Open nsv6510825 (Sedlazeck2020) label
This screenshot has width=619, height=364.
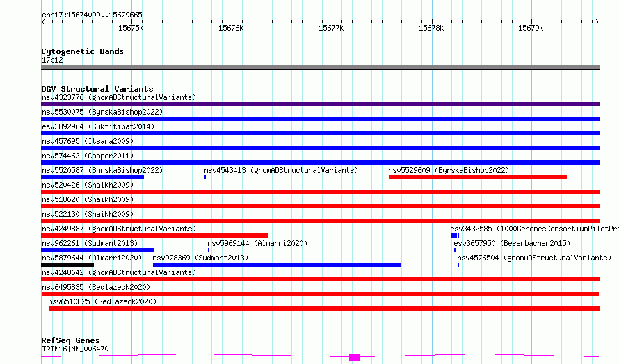(x=102, y=301)
